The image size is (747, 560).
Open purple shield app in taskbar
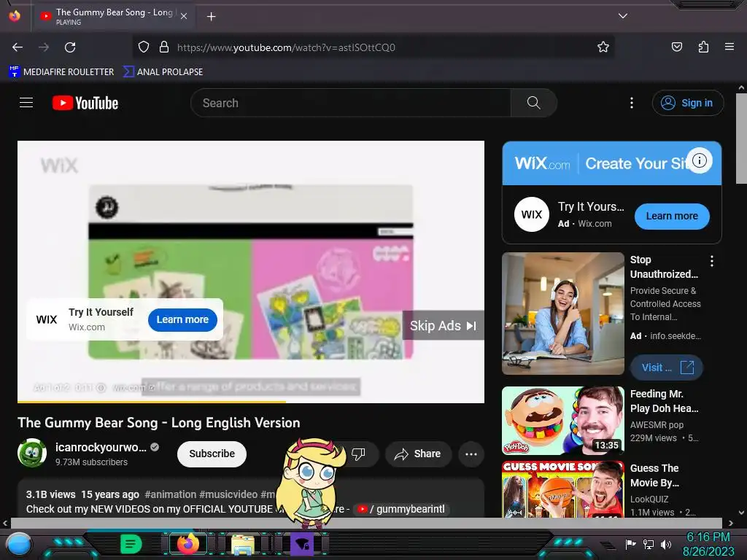click(x=302, y=544)
